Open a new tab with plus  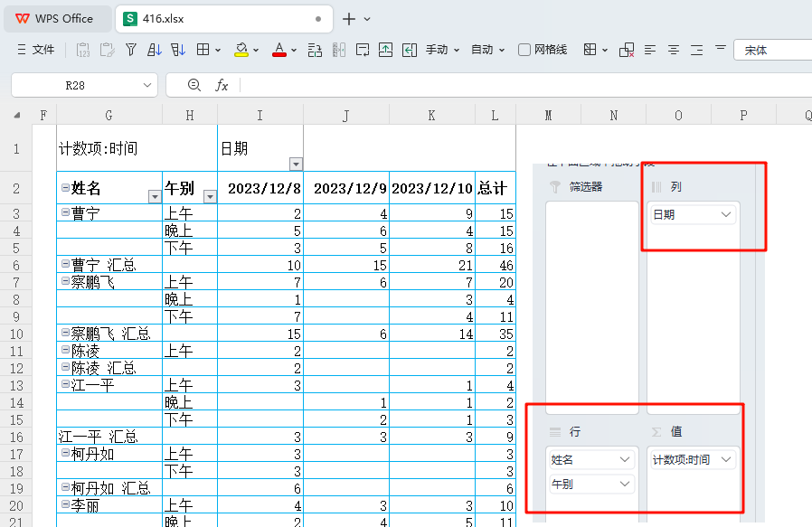(x=349, y=19)
